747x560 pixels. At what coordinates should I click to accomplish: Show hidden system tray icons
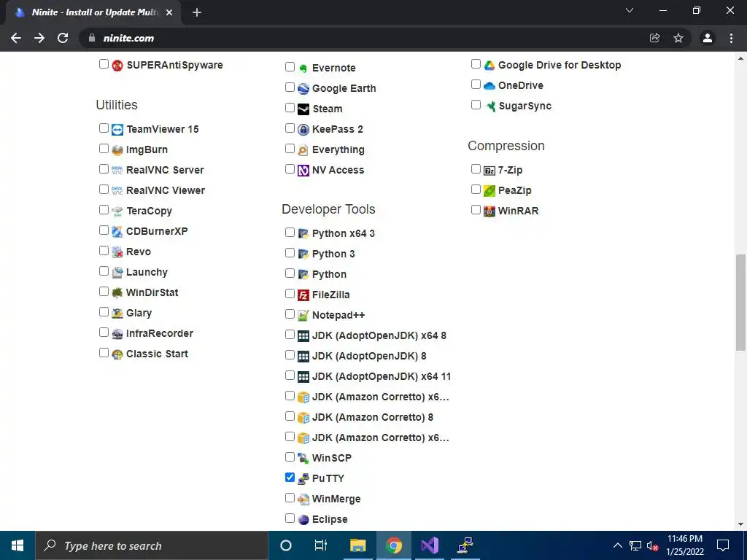(617, 545)
